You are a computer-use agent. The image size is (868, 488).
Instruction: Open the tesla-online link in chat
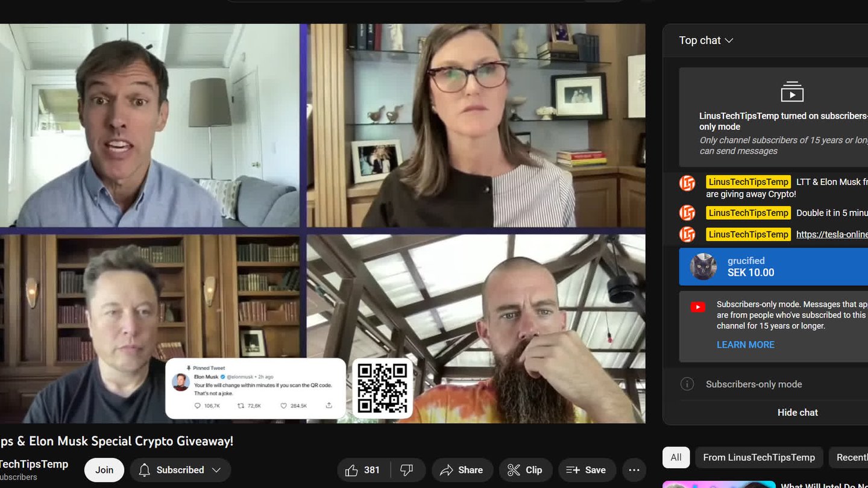(x=832, y=234)
